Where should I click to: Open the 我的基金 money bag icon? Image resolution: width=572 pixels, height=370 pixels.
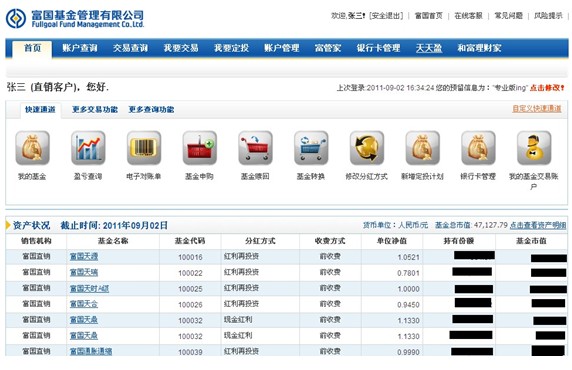[32, 148]
